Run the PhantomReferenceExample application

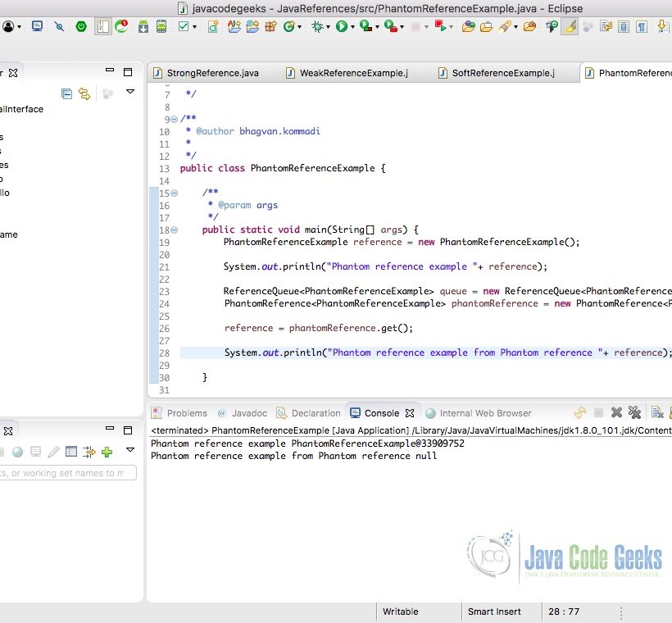point(341,26)
